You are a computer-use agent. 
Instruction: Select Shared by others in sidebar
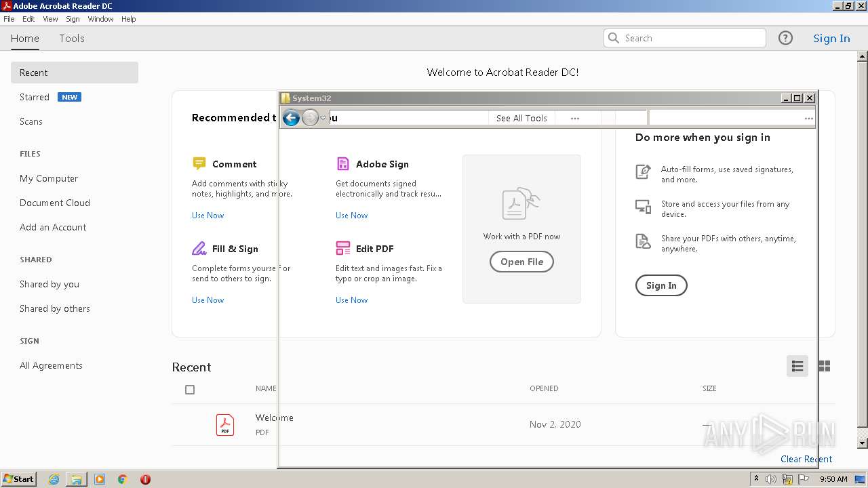(x=55, y=308)
